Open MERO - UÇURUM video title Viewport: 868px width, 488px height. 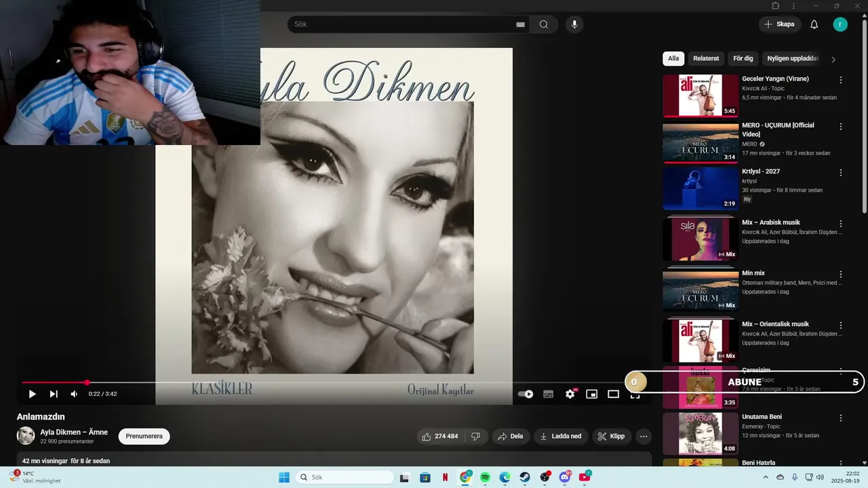click(x=778, y=129)
